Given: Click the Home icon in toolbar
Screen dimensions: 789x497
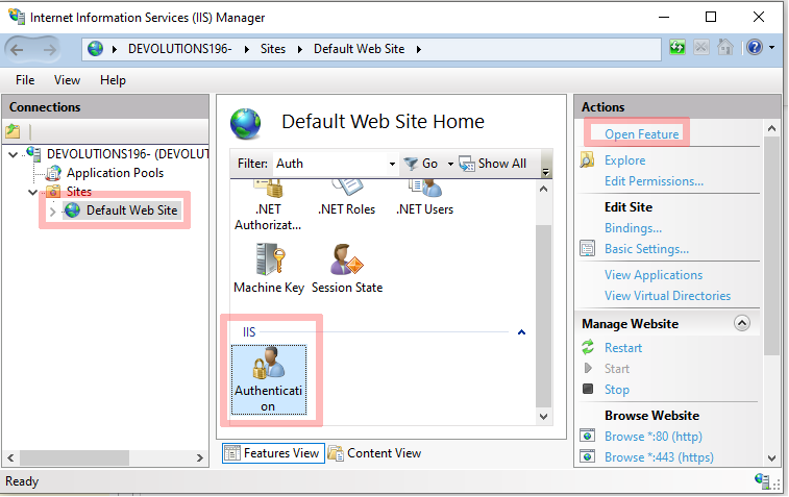Looking at the screenshot, I should pyautogui.click(x=725, y=47).
